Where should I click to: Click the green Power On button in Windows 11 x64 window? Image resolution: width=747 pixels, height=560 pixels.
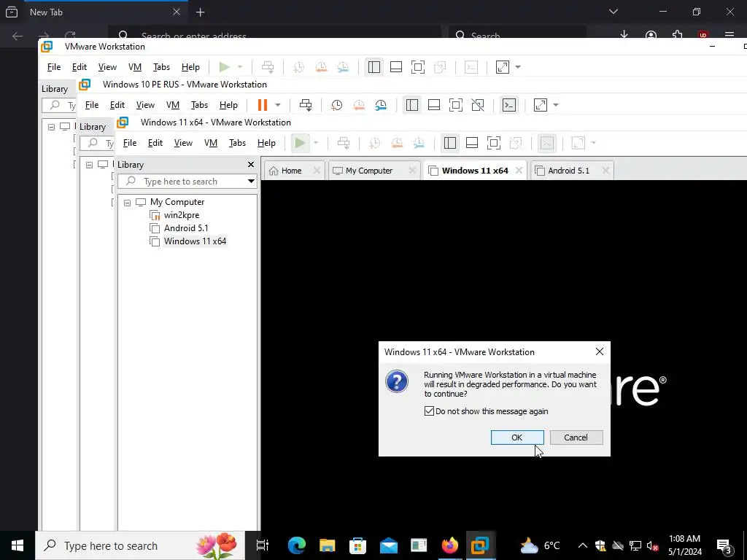(300, 143)
